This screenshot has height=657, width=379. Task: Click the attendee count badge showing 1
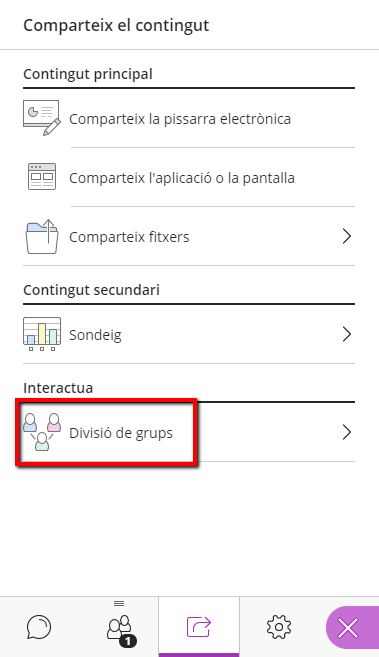[129, 641]
